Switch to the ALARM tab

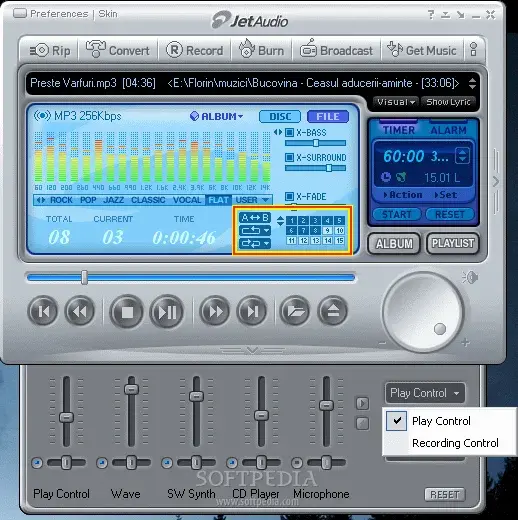tap(448, 130)
